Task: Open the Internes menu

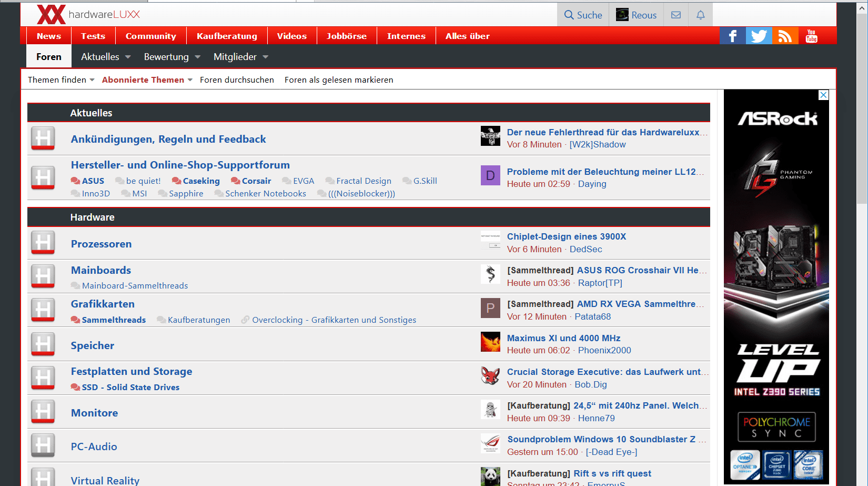Action: click(x=406, y=36)
